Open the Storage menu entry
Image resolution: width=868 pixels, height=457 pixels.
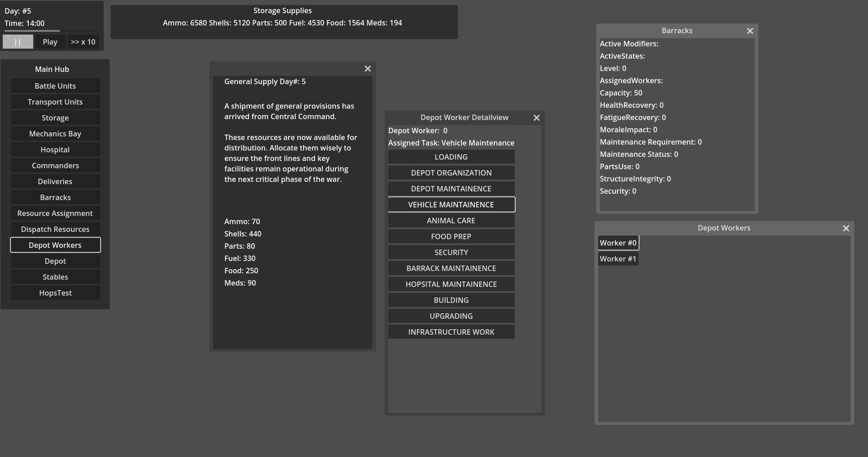pyautogui.click(x=55, y=118)
